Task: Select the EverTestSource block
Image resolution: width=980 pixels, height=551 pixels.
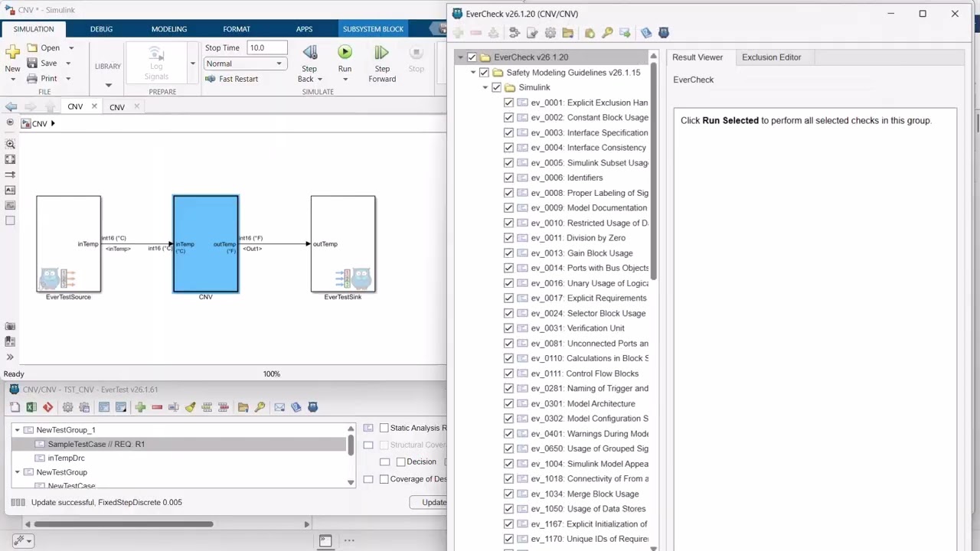Action: (68, 244)
